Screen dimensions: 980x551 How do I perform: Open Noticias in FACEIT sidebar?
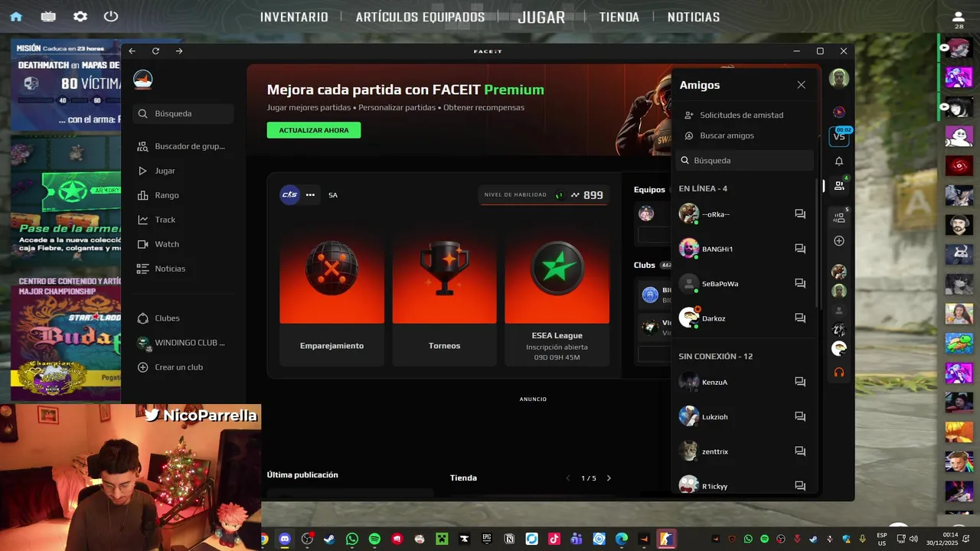[x=182, y=269]
